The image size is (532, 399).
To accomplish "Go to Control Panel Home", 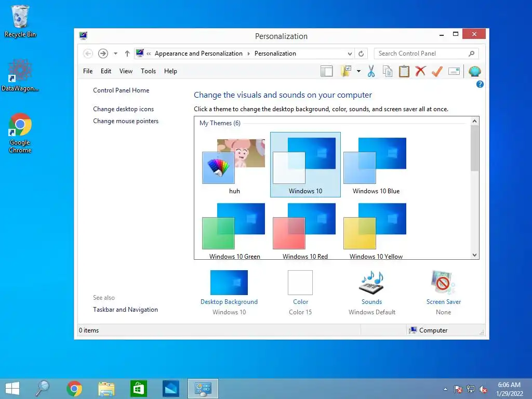I will click(x=121, y=90).
